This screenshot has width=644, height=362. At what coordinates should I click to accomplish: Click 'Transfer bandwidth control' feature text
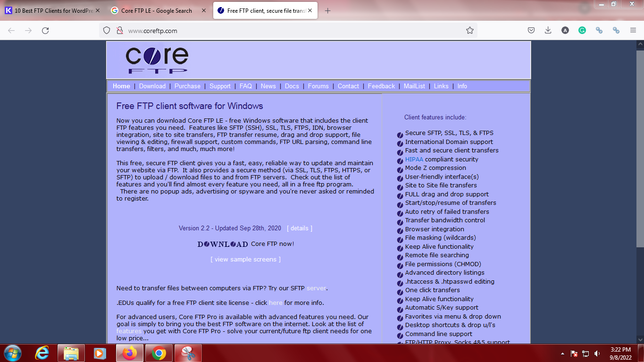pos(445,220)
